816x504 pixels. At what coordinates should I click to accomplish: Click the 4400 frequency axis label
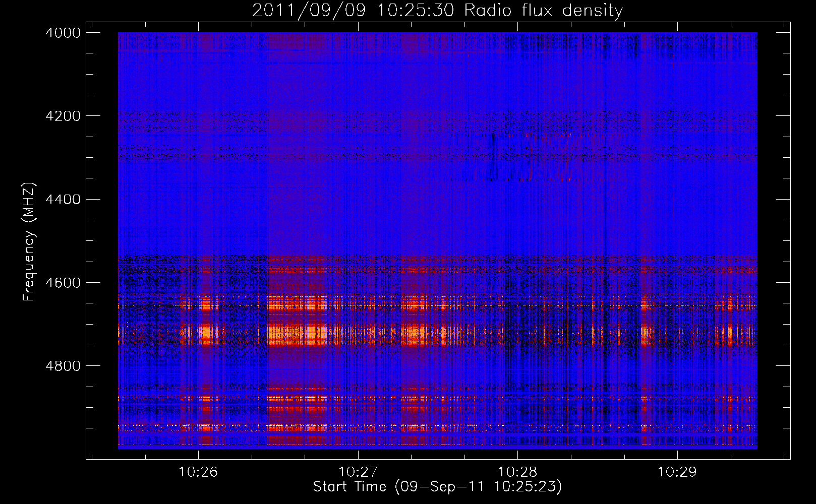point(63,200)
